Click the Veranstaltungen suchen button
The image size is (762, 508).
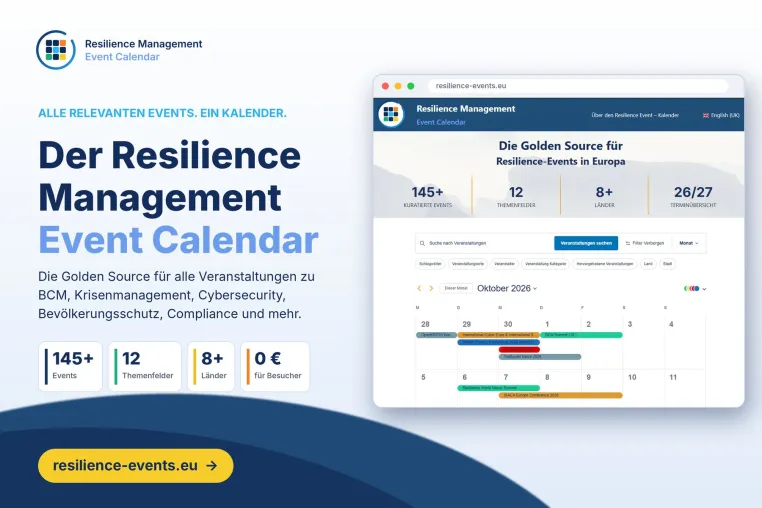586,243
